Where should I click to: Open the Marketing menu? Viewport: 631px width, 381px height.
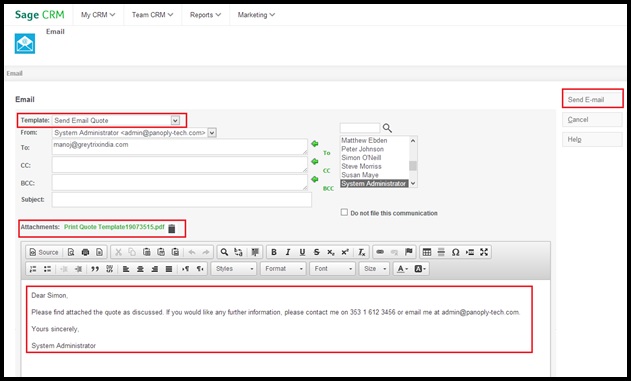pos(256,15)
